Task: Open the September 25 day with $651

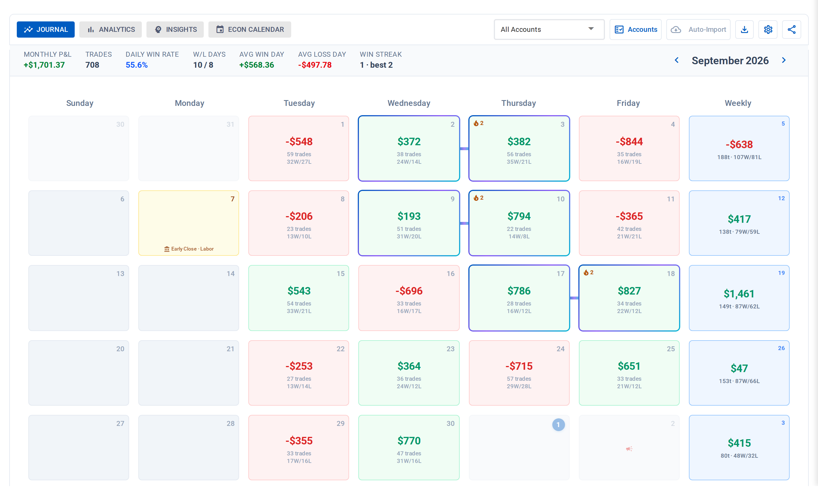Action: 629,373
